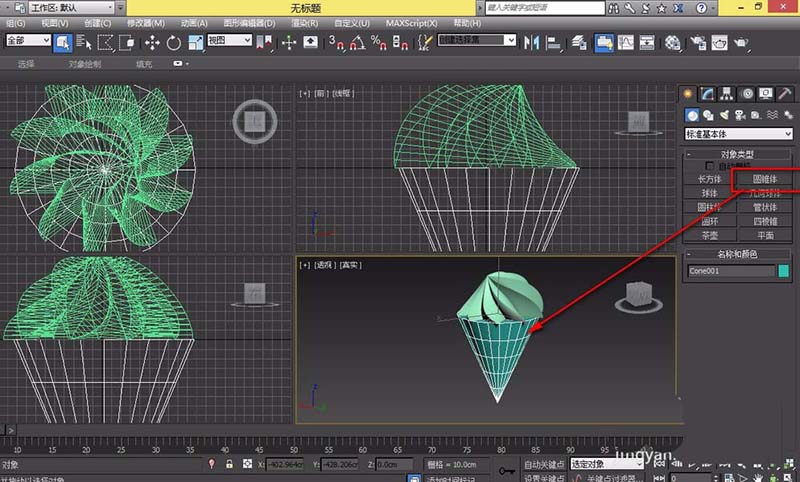The image size is (800, 482).
Task: Toggle Spinner Snap
Action: click(x=399, y=42)
